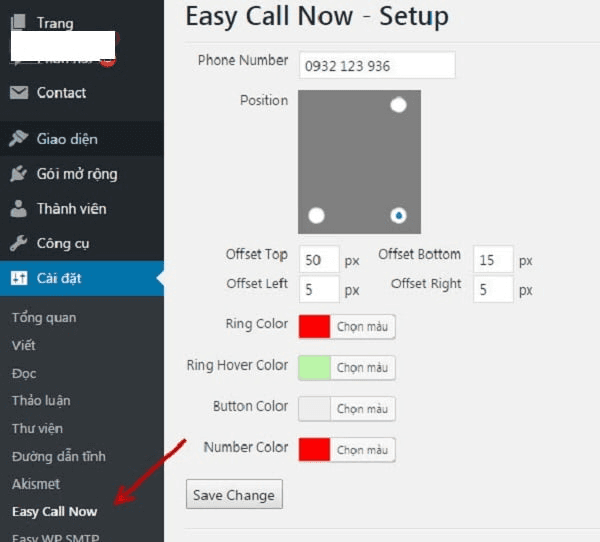
Task: Go to Đọc settings page
Action: coord(24,373)
